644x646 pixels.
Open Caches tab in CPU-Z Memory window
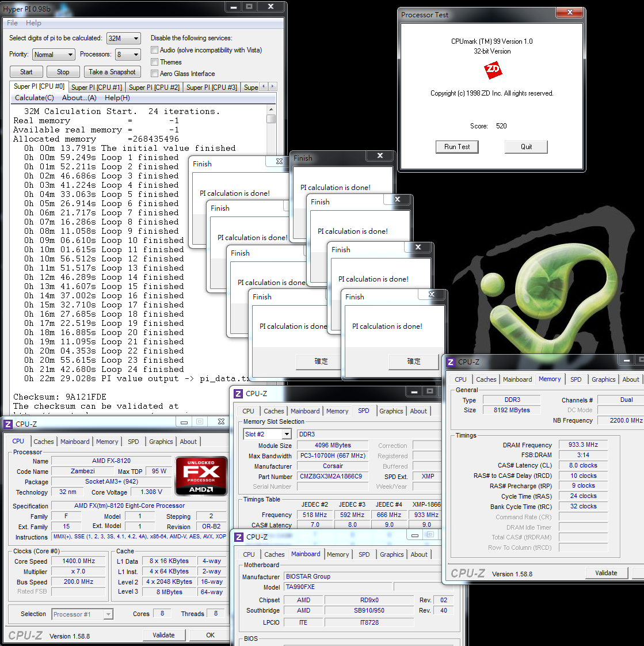pyautogui.click(x=486, y=379)
